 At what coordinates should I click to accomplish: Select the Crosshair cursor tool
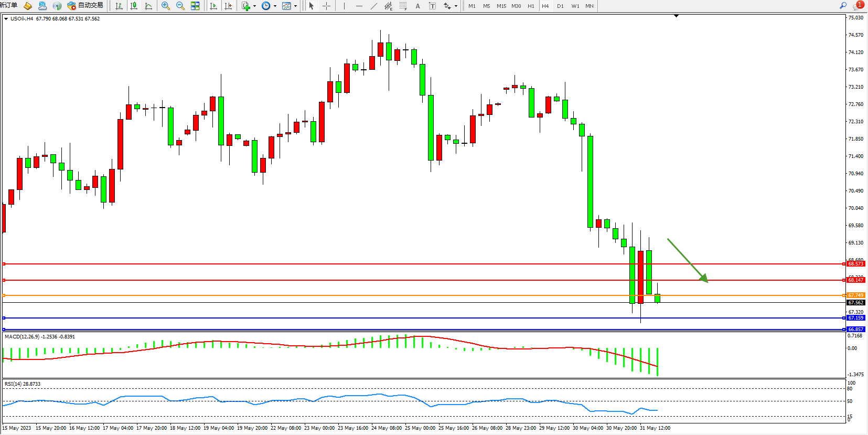click(x=326, y=6)
